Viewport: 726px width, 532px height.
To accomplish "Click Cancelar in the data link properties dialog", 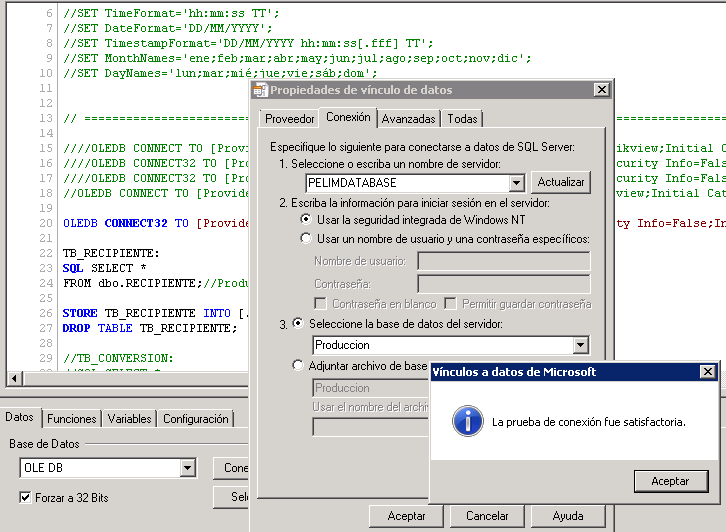I will 487,516.
